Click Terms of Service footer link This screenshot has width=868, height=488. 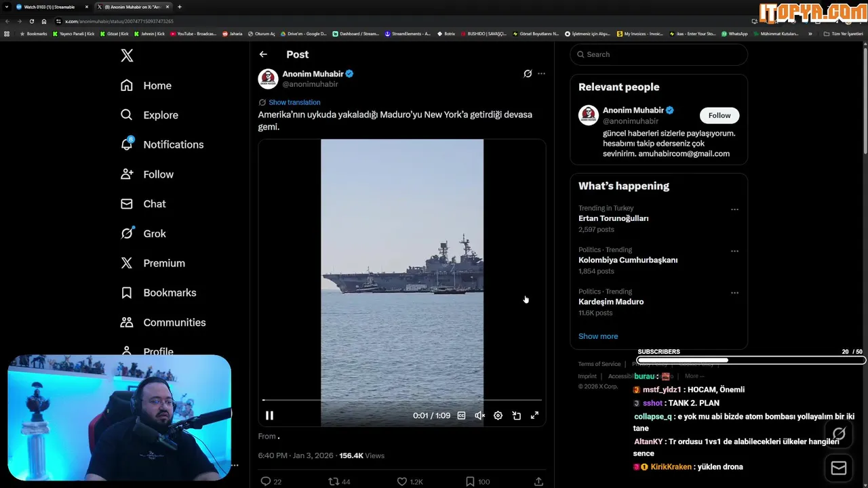click(599, 364)
